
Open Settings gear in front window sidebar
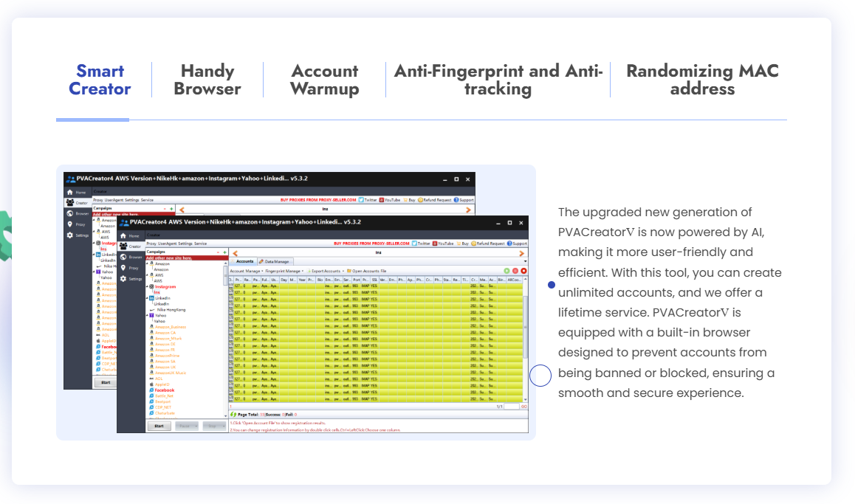click(x=123, y=278)
